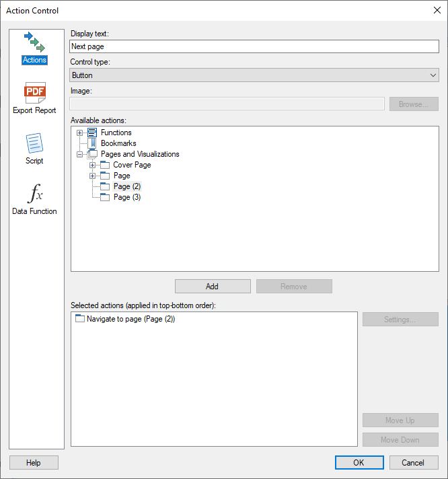Switch to Script section label
448x479 pixels.
[34, 161]
